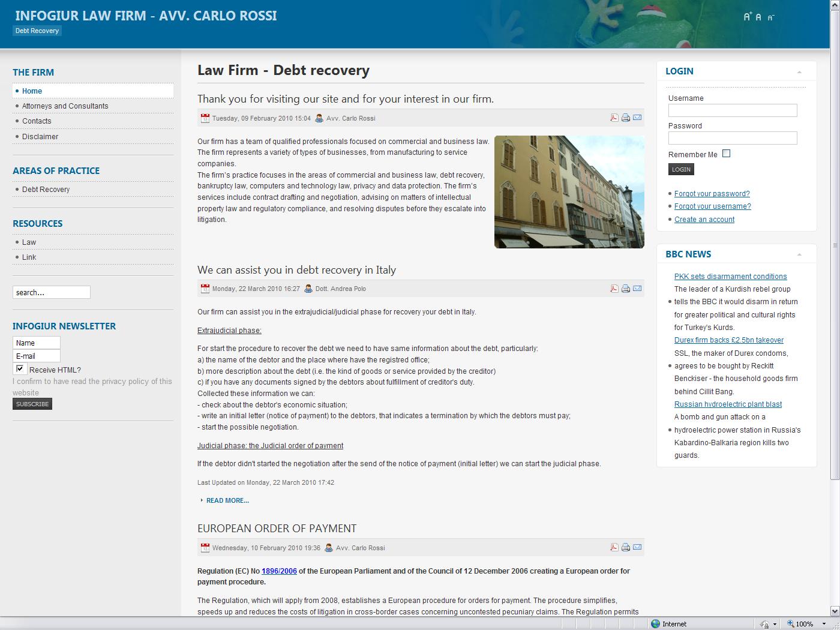Click the Username input field
Screen dimensions: 840x630
pyautogui.click(x=733, y=110)
